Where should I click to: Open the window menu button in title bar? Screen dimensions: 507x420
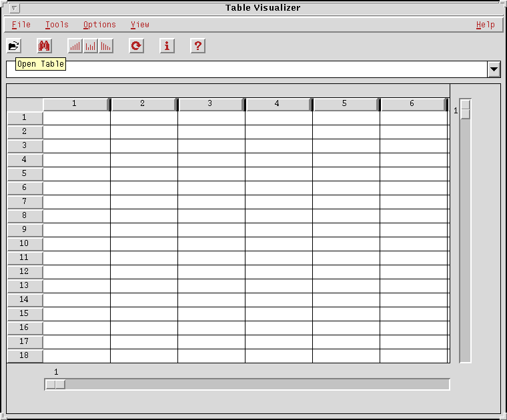coord(15,8)
